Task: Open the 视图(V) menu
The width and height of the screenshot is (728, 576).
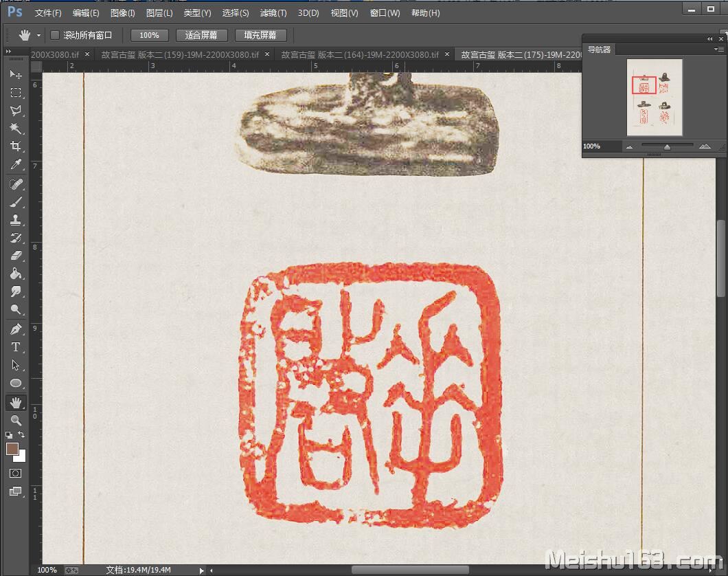Action: tap(345, 13)
